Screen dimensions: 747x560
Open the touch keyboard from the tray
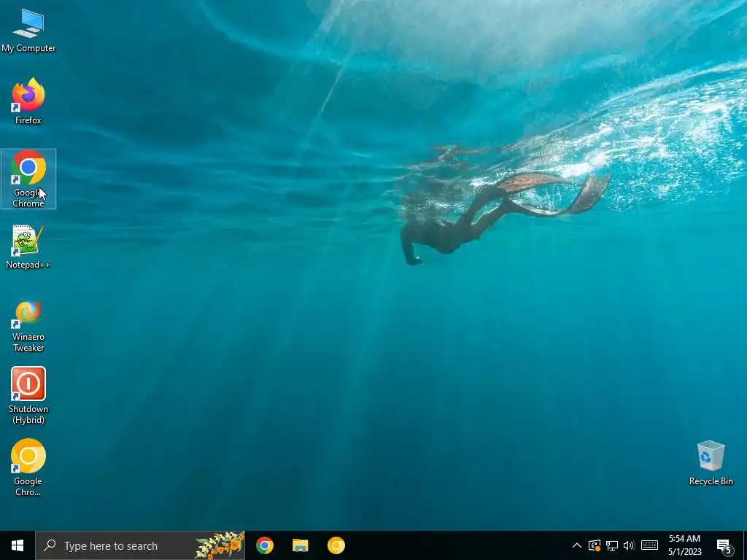649,545
